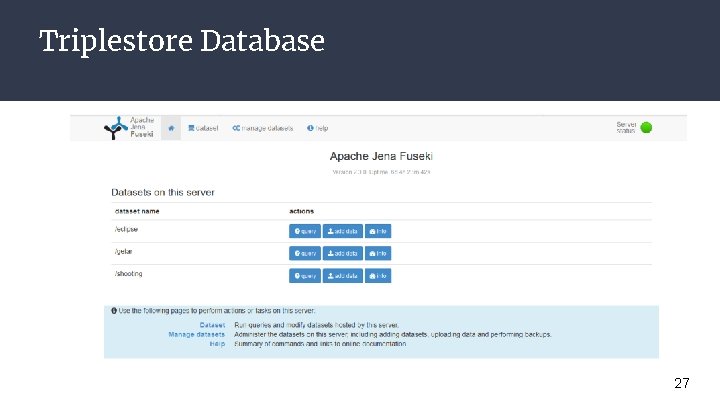Follow the Help link in info box
The width and height of the screenshot is (720, 405).
[217, 343]
